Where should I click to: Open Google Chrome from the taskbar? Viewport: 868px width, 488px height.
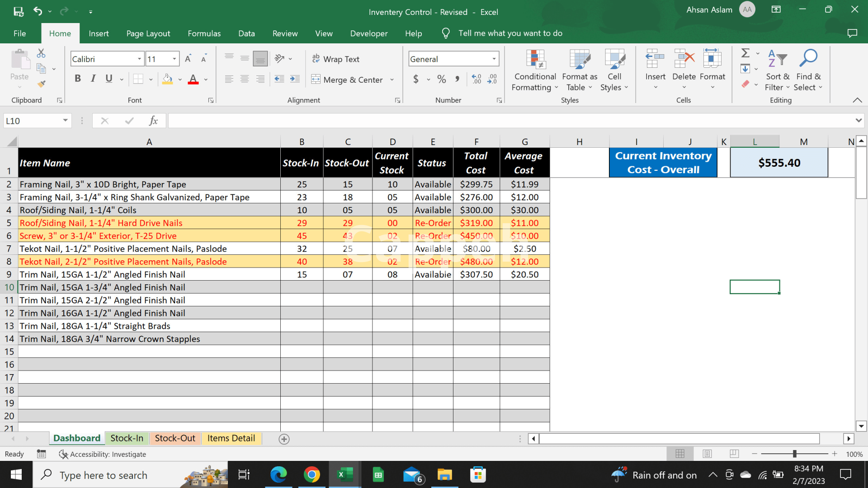click(x=311, y=475)
